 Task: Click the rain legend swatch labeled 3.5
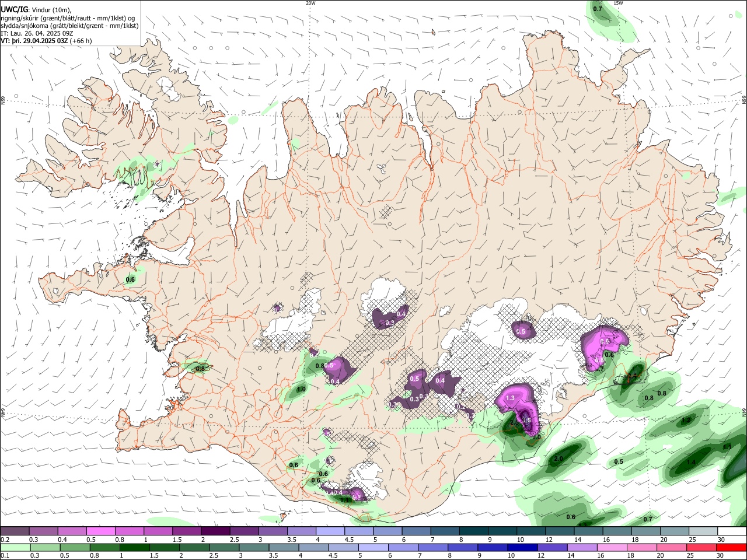(284, 548)
